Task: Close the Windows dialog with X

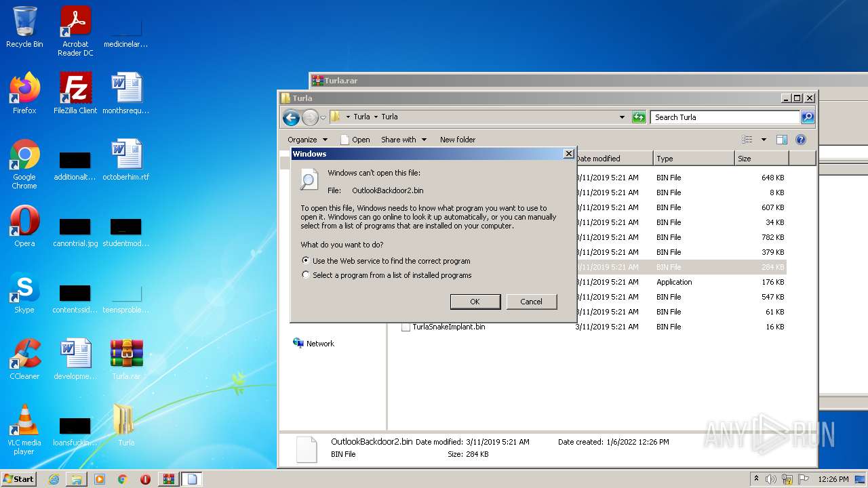Action: tap(568, 154)
